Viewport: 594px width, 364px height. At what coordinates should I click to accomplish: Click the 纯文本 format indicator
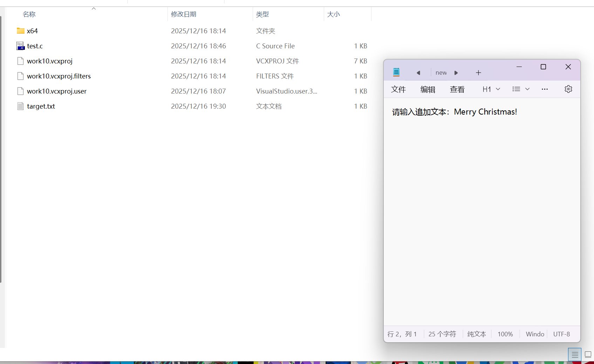click(x=477, y=334)
